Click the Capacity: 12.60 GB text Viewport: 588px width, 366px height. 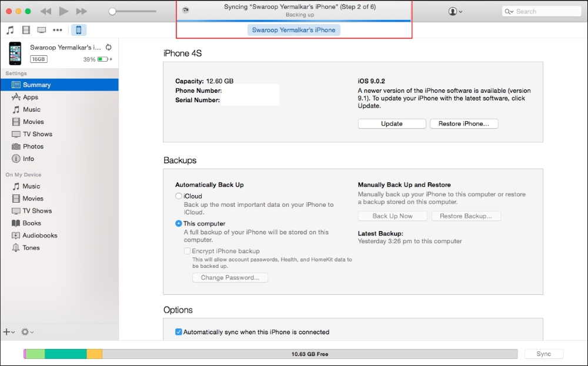(x=205, y=81)
